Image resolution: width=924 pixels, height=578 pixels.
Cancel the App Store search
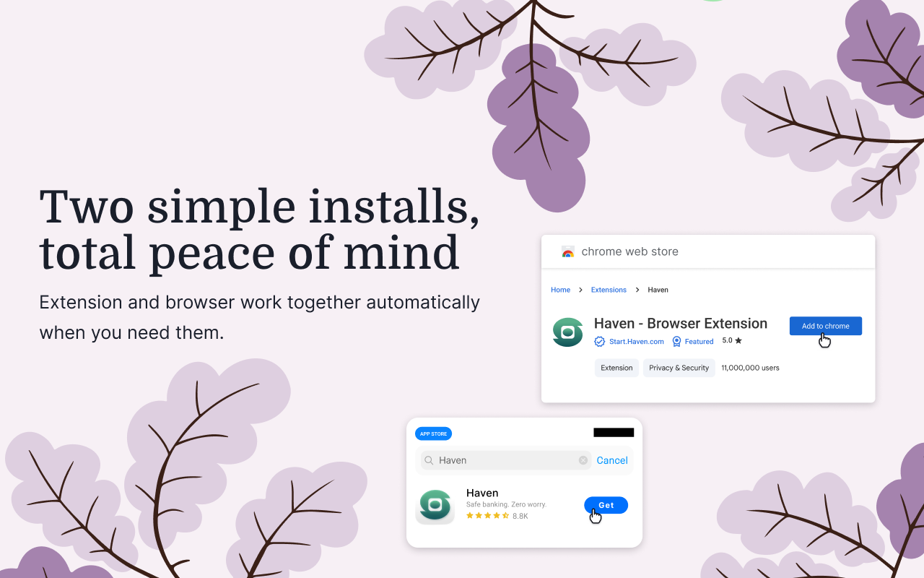pyautogui.click(x=612, y=460)
